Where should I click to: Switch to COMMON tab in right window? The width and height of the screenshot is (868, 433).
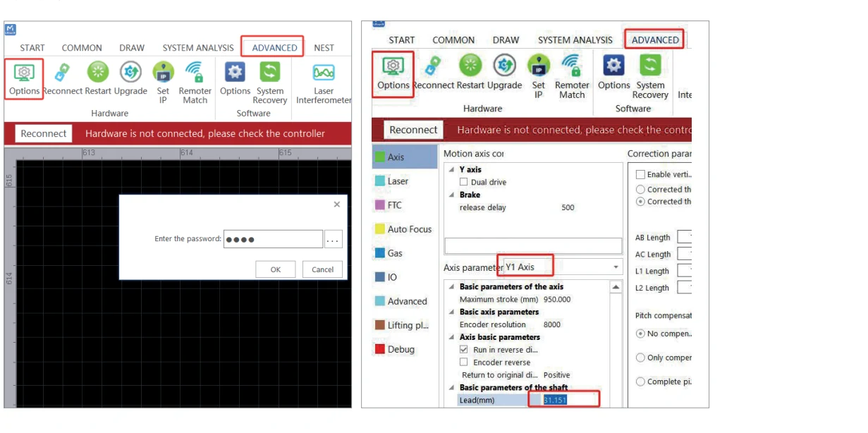coord(453,40)
